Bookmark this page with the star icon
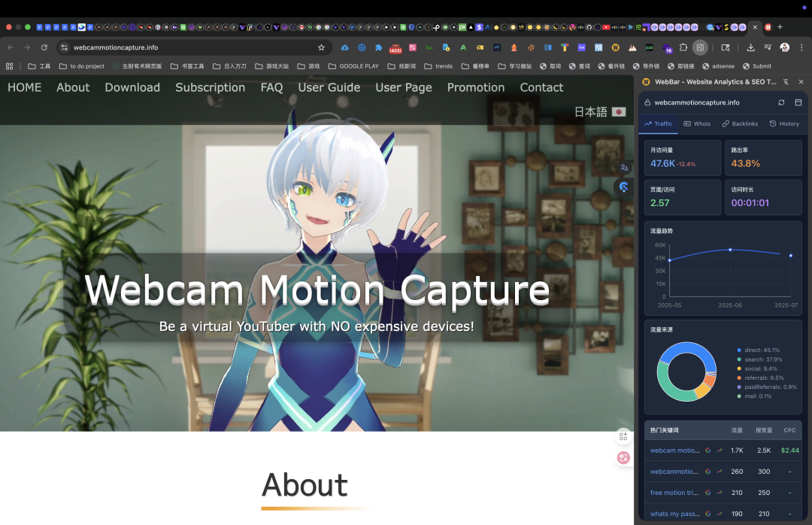Screen dimensions: 812x525 pos(321,47)
